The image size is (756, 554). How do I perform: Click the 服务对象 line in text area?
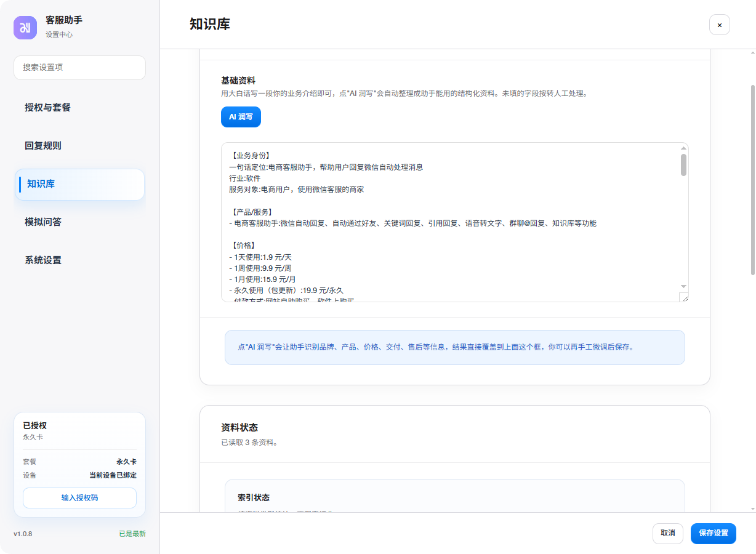coord(297,190)
